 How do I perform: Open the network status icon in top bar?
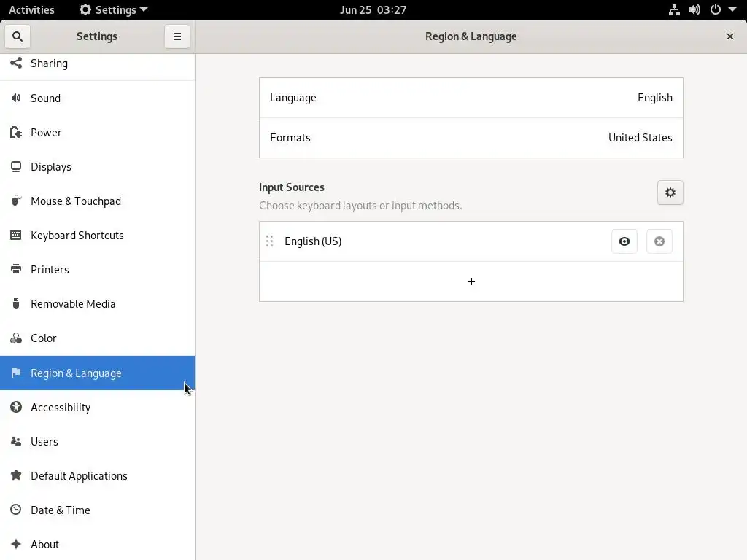(x=673, y=9)
